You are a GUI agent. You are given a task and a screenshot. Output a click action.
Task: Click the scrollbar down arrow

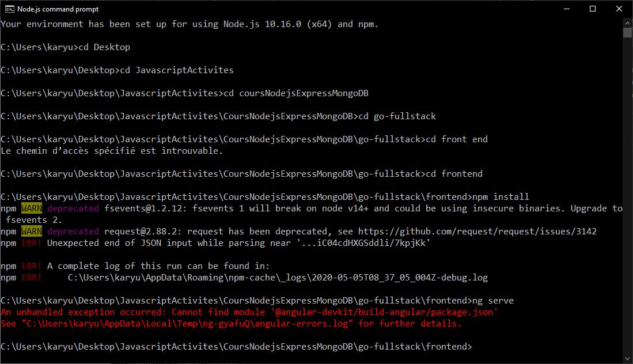[x=627, y=359]
